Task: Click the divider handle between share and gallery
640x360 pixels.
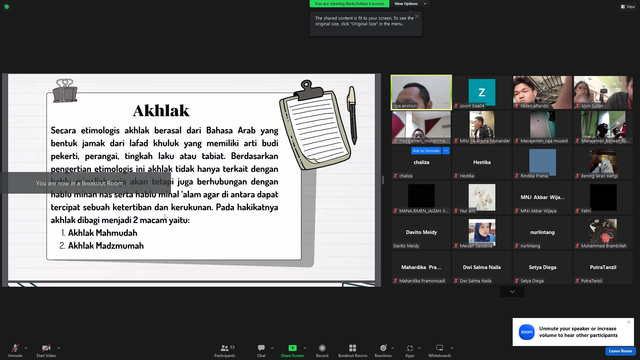Action: [x=383, y=180]
